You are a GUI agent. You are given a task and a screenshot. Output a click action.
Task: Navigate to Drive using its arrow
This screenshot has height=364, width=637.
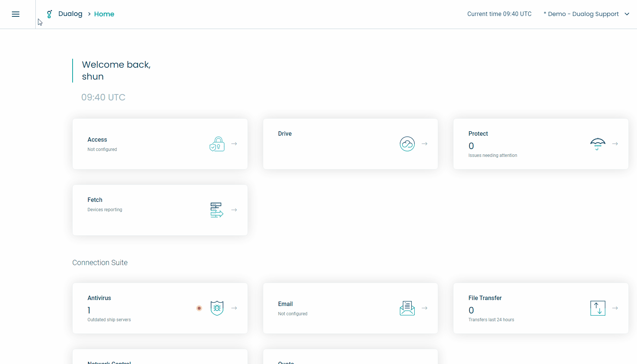425,144
